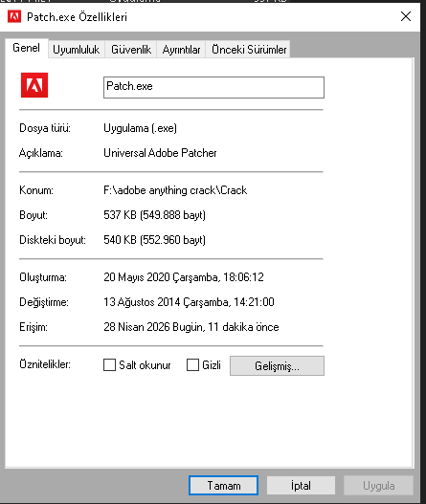Go to the Ayrıntılar tab
Viewport: 426px width, 504px height.
point(181,50)
